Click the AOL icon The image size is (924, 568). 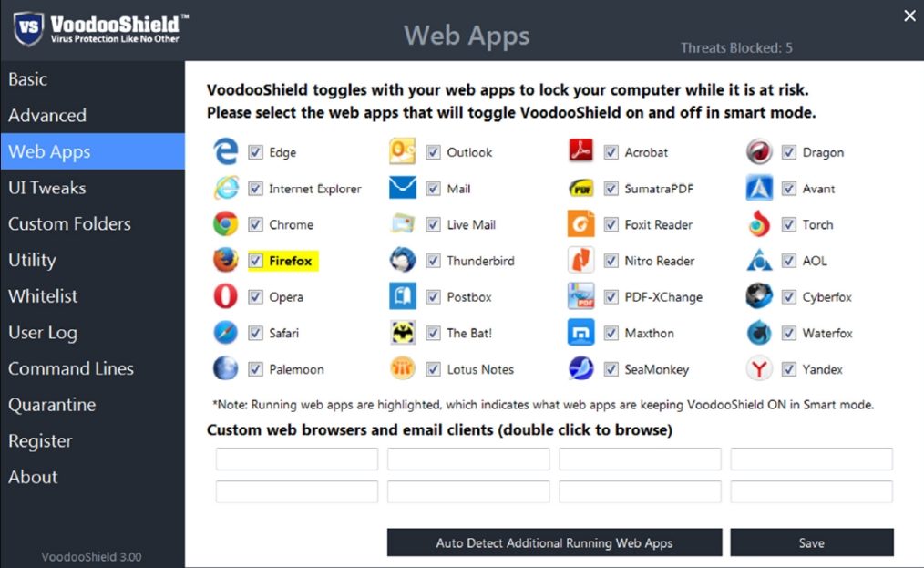click(759, 260)
